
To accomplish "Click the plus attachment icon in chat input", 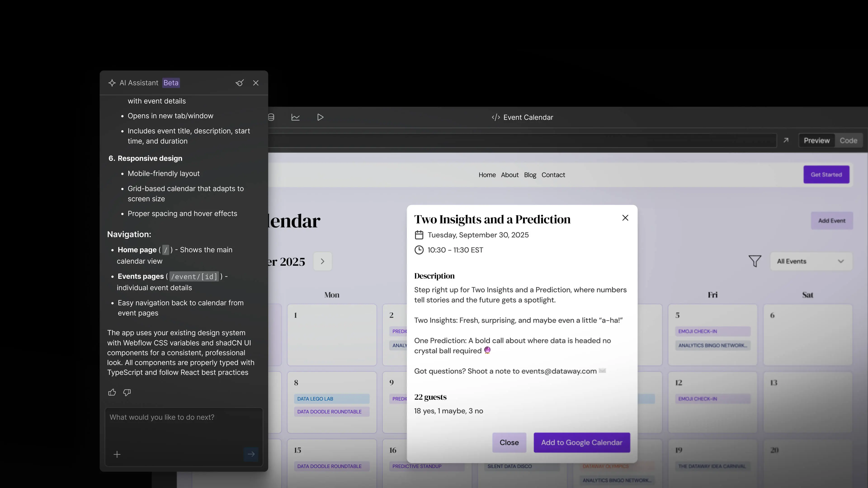I will tap(117, 454).
